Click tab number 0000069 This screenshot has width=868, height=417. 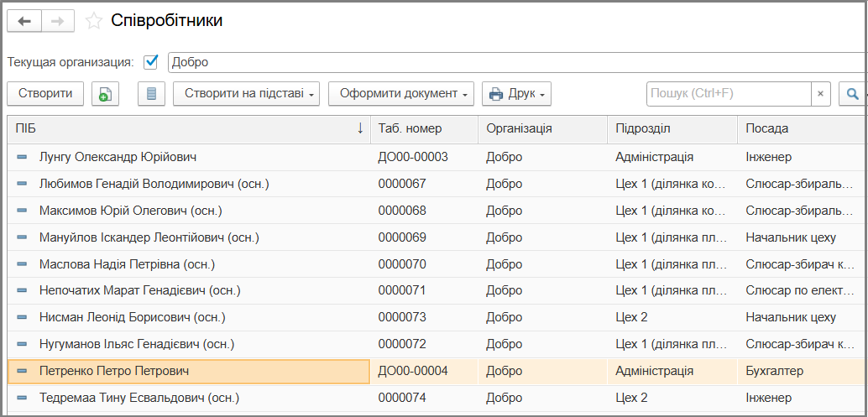pos(402,237)
